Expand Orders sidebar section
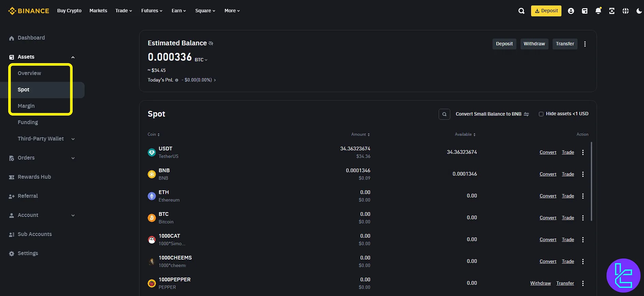This screenshot has width=644, height=296. pyautogui.click(x=73, y=158)
